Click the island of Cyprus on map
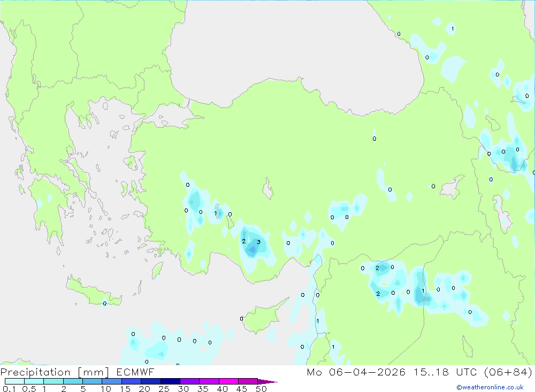 point(262,318)
